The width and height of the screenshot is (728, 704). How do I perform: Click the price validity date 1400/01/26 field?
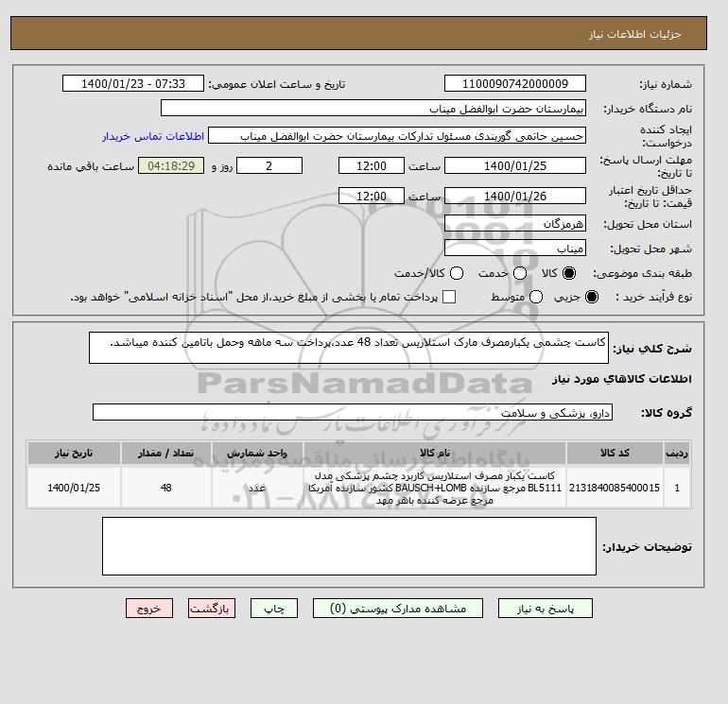click(515, 196)
